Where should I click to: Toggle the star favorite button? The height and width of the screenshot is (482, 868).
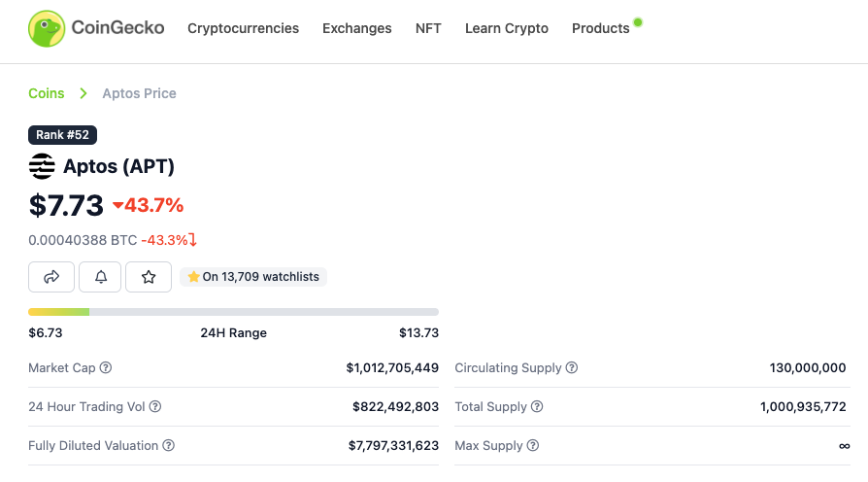(149, 277)
